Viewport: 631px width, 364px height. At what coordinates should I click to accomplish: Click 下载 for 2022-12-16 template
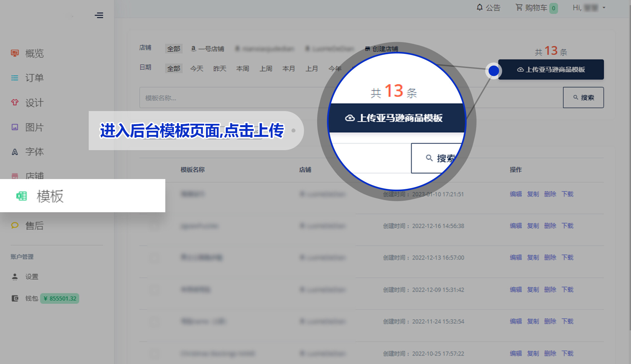coord(567,225)
